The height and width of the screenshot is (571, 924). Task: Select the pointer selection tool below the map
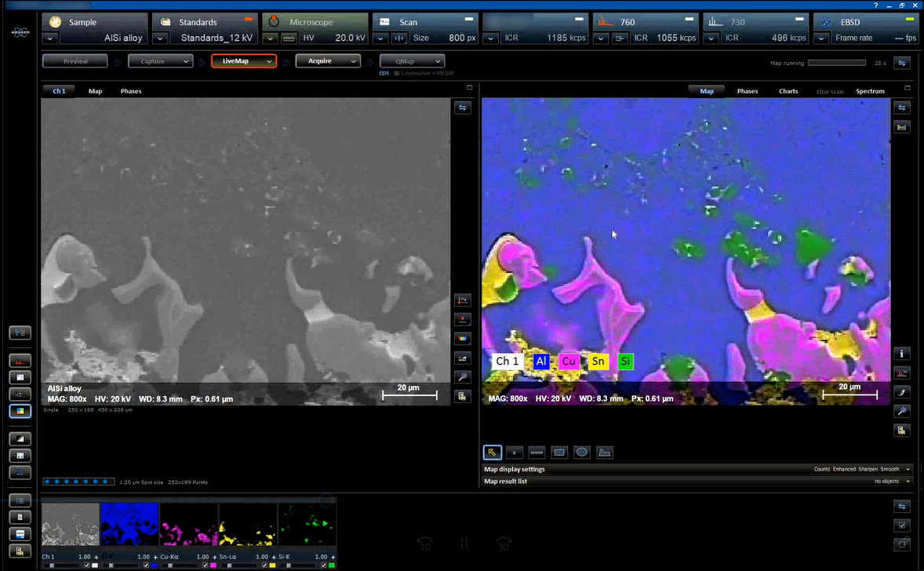[492, 452]
